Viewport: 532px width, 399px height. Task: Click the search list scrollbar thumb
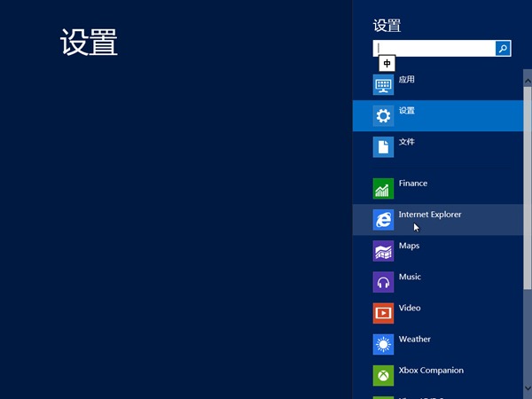click(x=528, y=188)
